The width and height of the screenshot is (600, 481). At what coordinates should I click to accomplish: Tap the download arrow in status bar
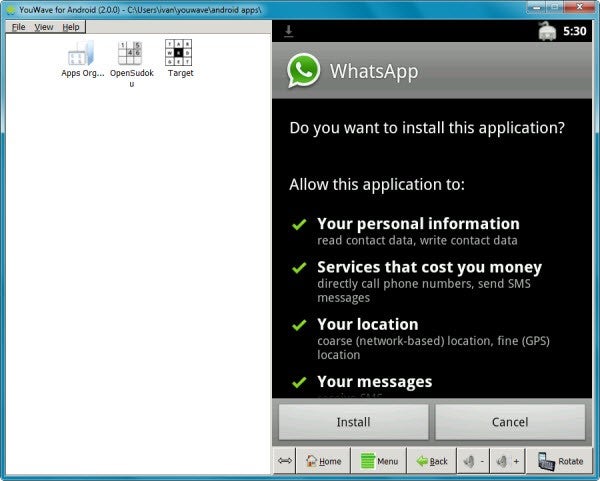(289, 31)
